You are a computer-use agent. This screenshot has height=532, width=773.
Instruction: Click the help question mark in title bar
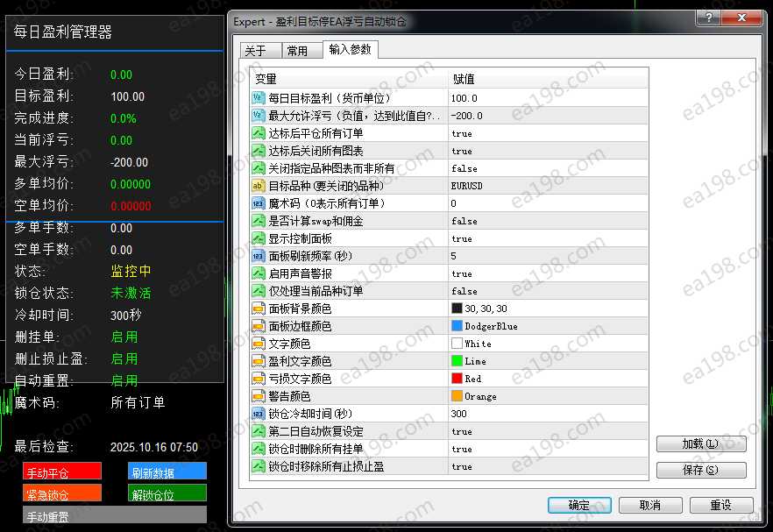click(x=704, y=20)
